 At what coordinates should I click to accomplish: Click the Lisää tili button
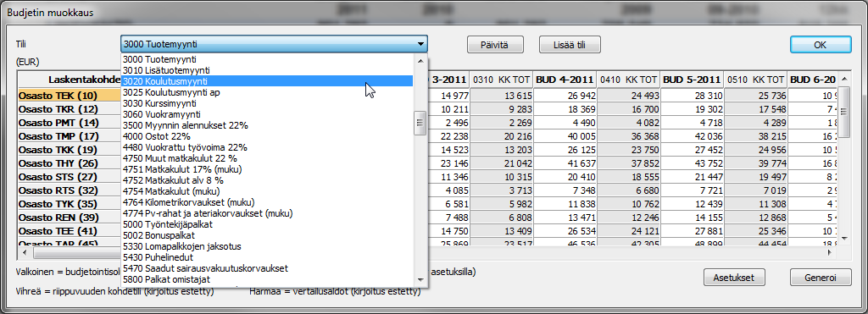570,45
